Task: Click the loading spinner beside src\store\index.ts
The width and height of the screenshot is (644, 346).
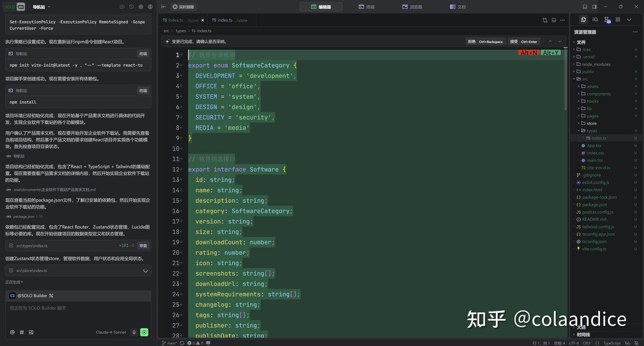Action: pos(145,270)
